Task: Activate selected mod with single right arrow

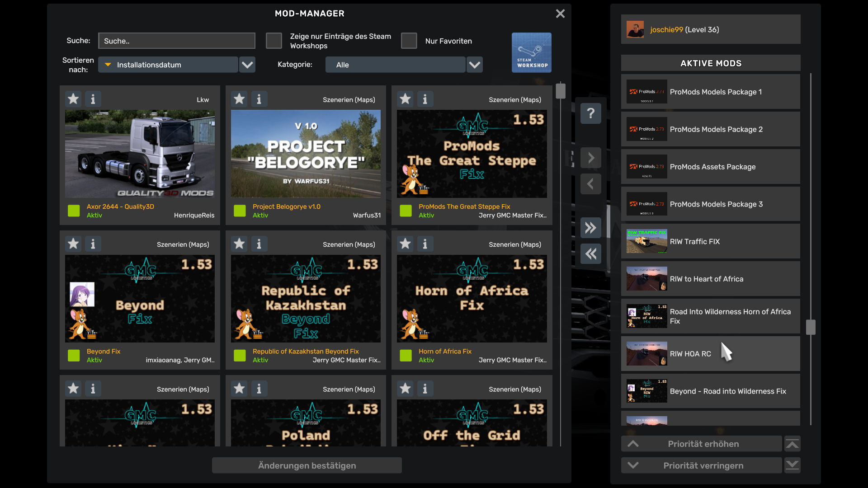Action: tap(591, 158)
